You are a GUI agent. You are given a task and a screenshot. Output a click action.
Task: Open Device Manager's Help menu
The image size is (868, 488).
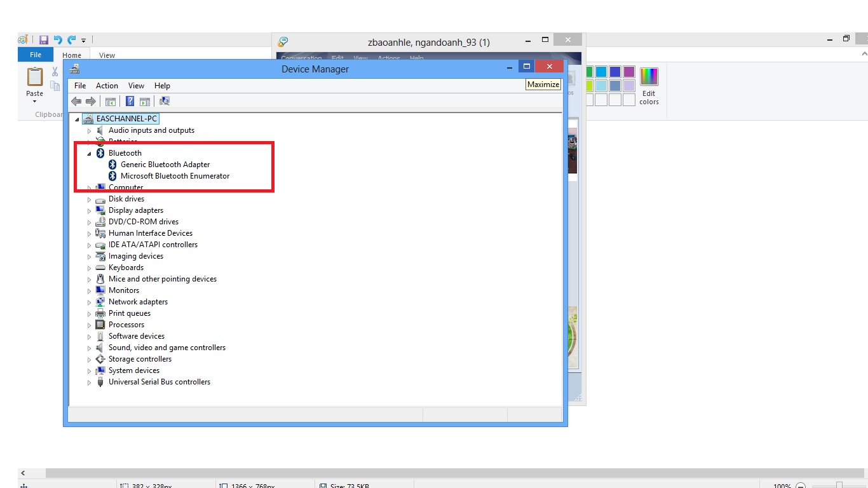pyautogui.click(x=162, y=86)
